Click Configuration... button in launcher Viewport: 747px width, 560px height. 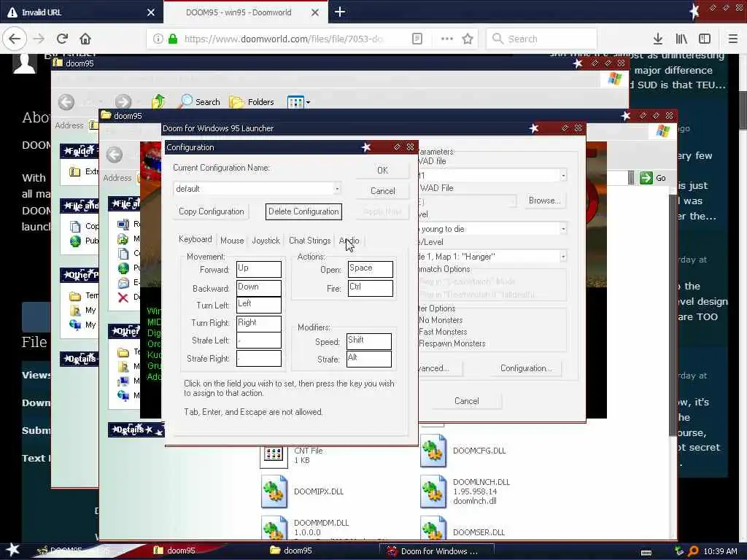[525, 368]
